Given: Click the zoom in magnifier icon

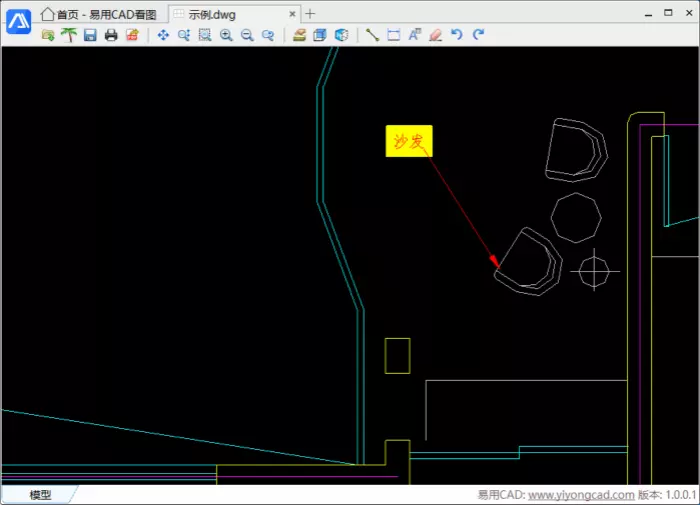Looking at the screenshot, I should (x=226, y=35).
